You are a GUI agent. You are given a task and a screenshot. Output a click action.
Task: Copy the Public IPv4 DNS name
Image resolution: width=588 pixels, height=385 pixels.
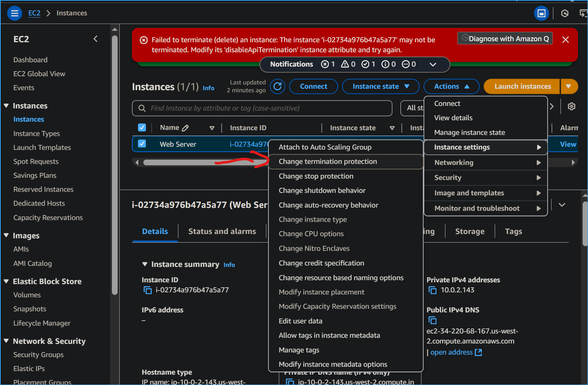(433, 320)
